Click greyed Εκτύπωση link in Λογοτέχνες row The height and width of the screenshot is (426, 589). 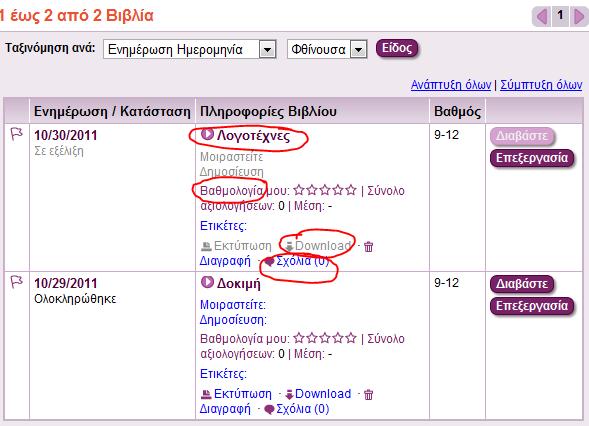click(243, 246)
